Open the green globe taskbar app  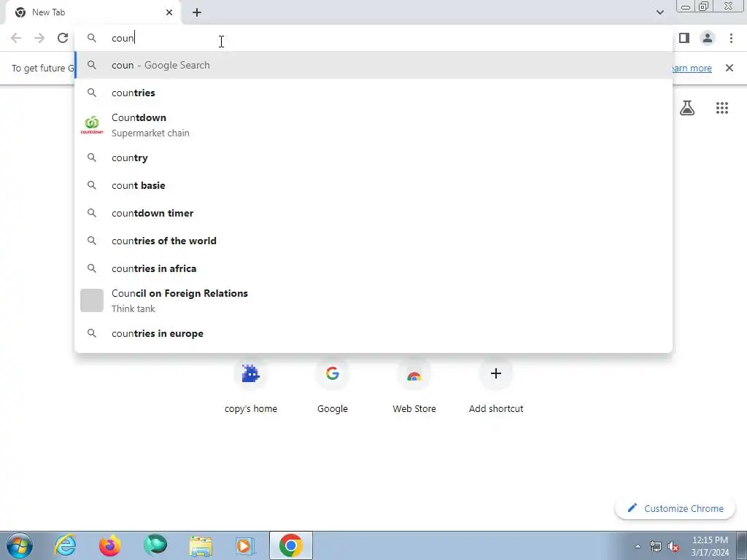(x=155, y=545)
